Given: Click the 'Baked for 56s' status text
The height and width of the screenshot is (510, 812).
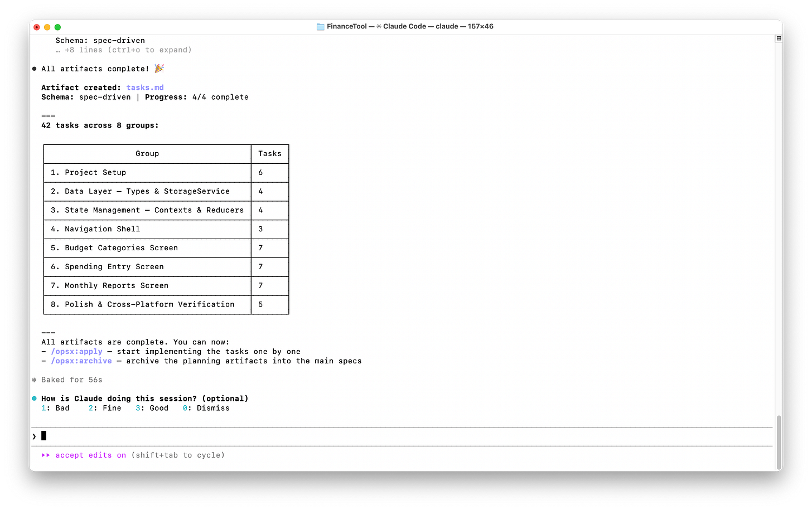Looking at the screenshot, I should coord(72,380).
